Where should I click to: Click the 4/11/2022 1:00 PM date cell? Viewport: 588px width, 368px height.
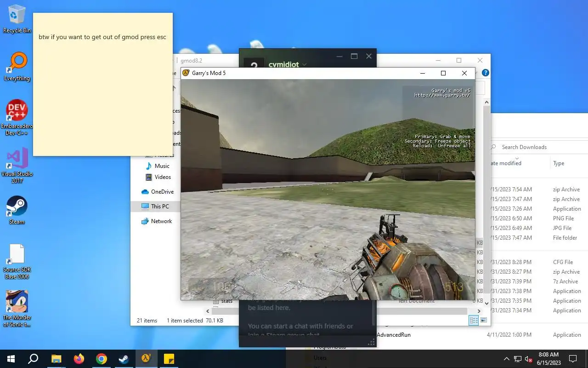509,335
